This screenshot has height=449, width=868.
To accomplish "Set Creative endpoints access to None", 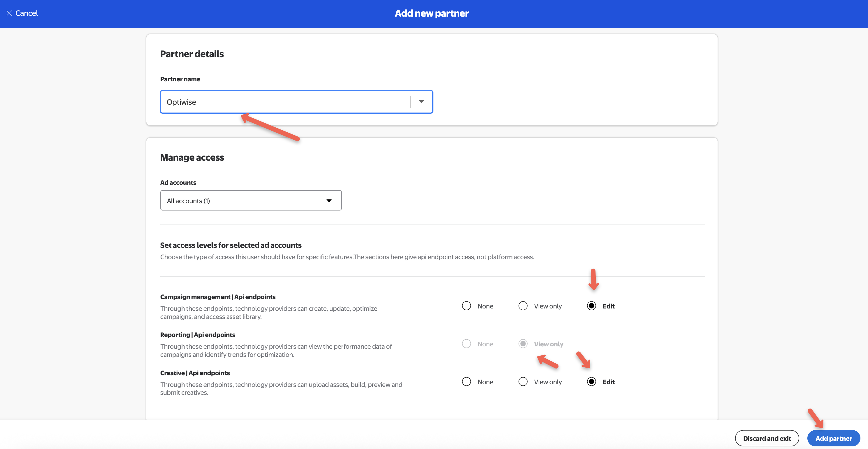I will point(466,382).
